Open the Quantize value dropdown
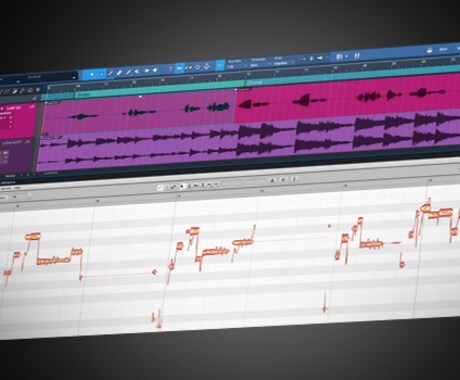 coord(237,66)
